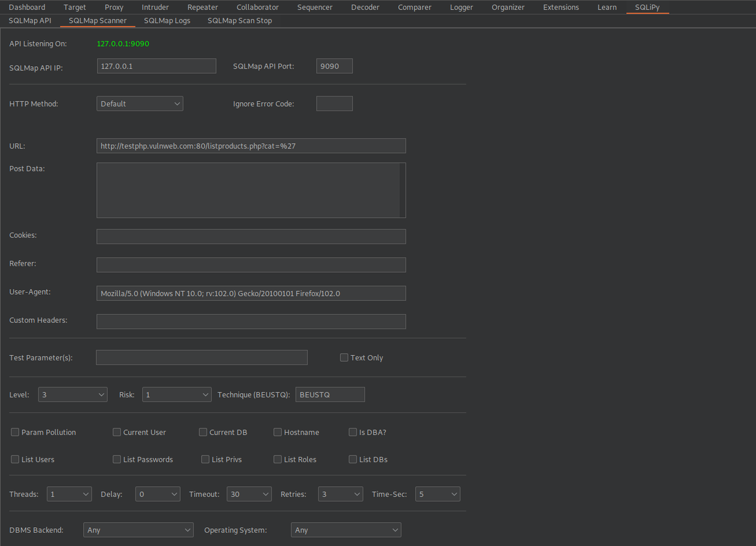The height and width of the screenshot is (546, 756).
Task: Switch to the Dashboard tab
Action: click(x=27, y=8)
